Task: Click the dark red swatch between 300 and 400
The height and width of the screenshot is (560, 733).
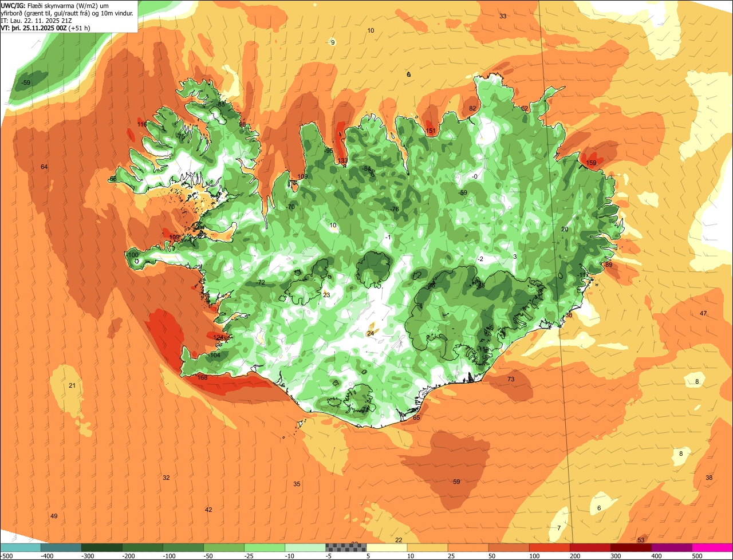Action: pyautogui.click(x=630, y=547)
